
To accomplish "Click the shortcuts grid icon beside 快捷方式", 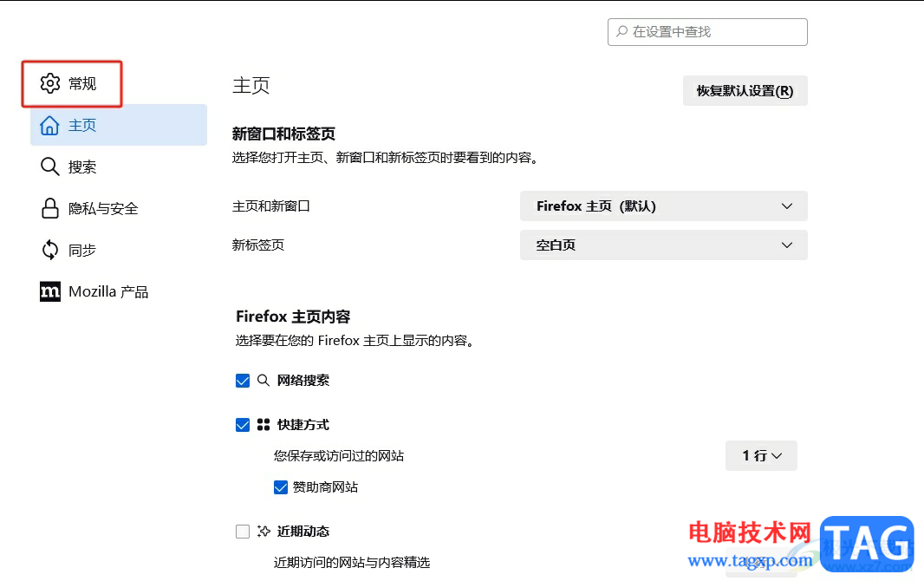I will [264, 425].
